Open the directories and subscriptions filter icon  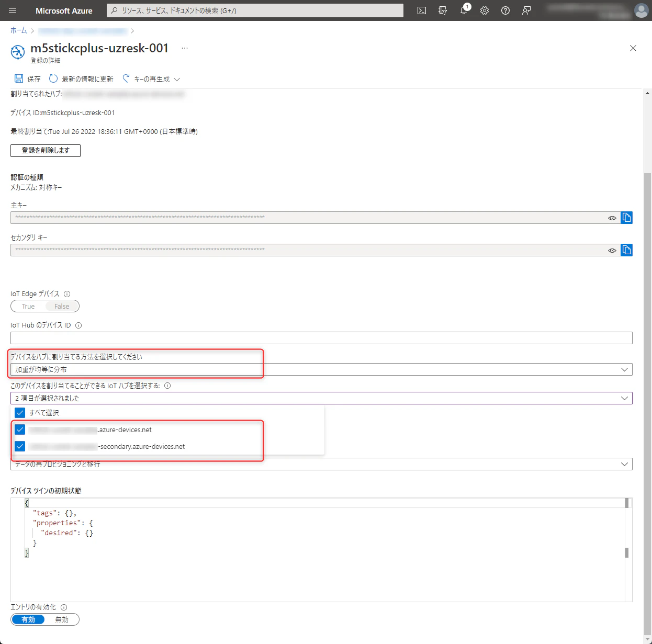pyautogui.click(x=443, y=10)
